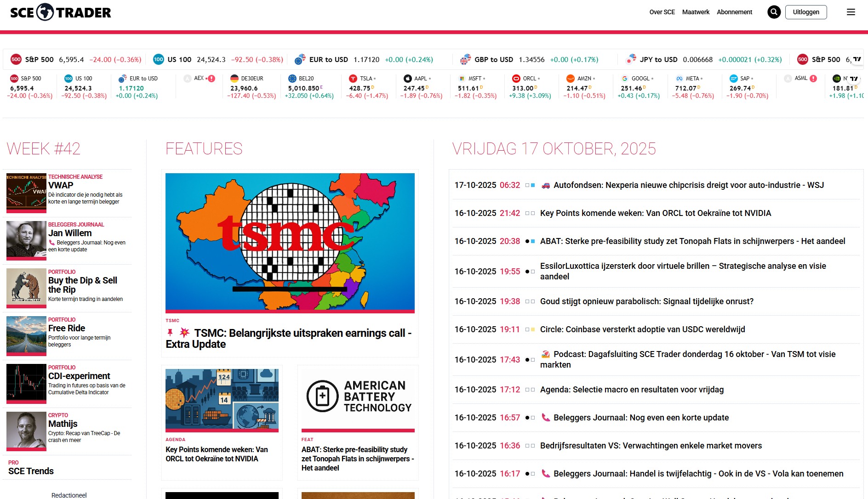Screen dimensions: 868x499
Task: Open the Over SCE menu item
Action: [662, 12]
